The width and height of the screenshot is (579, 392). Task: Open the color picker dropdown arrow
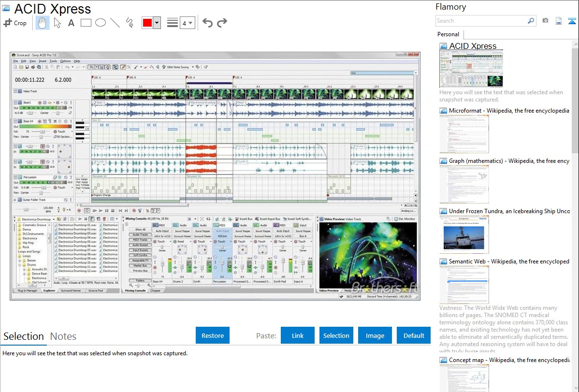point(157,23)
